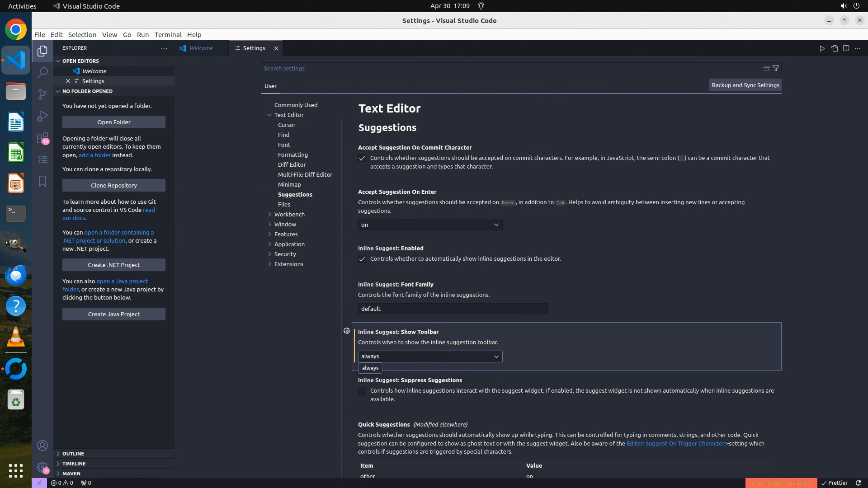868x488 pixels.
Task: Click the filter settings funnel icon
Action: (776, 68)
